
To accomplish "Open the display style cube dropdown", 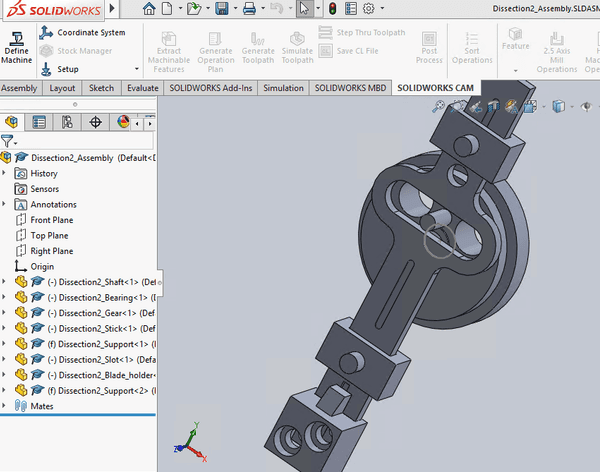I will tap(558, 106).
